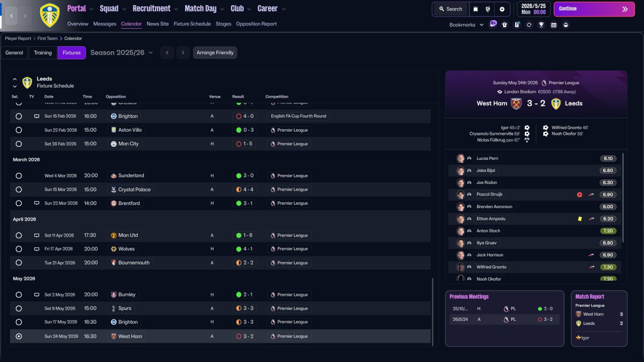Open settings gear icon
Viewport: 644px width, 362px height.
click(x=502, y=9)
